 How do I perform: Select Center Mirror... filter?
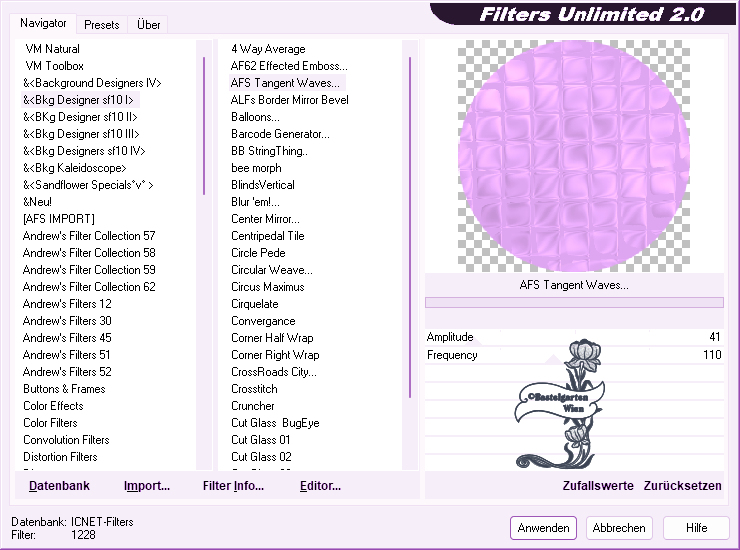click(265, 219)
